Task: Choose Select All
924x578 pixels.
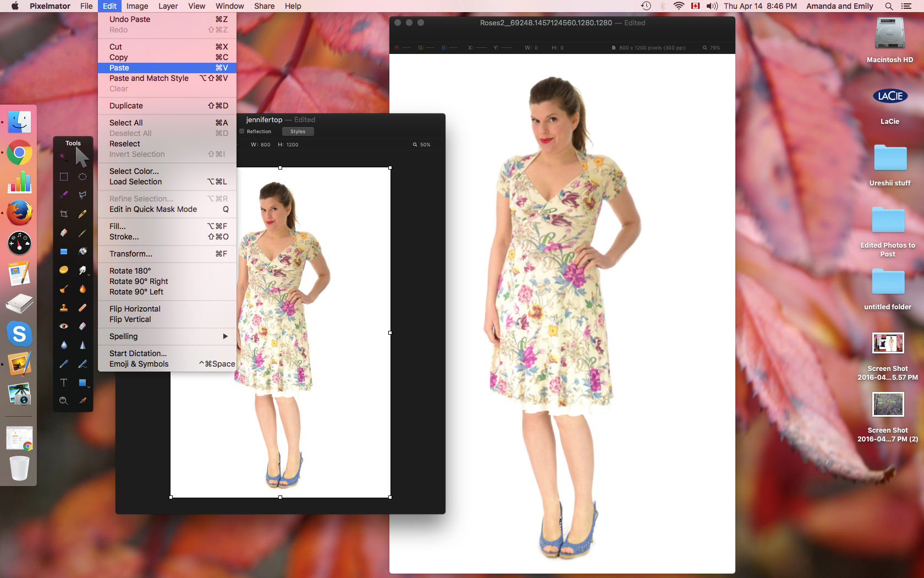Action: point(167,123)
